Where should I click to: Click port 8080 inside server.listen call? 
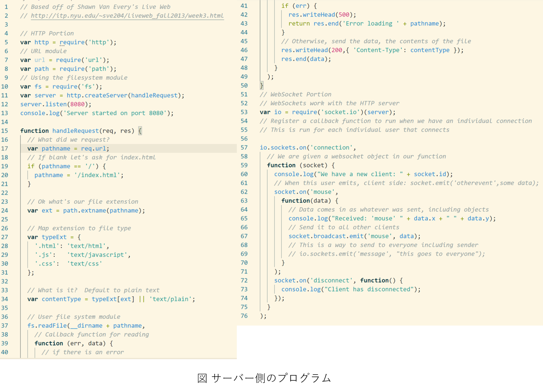point(77,104)
